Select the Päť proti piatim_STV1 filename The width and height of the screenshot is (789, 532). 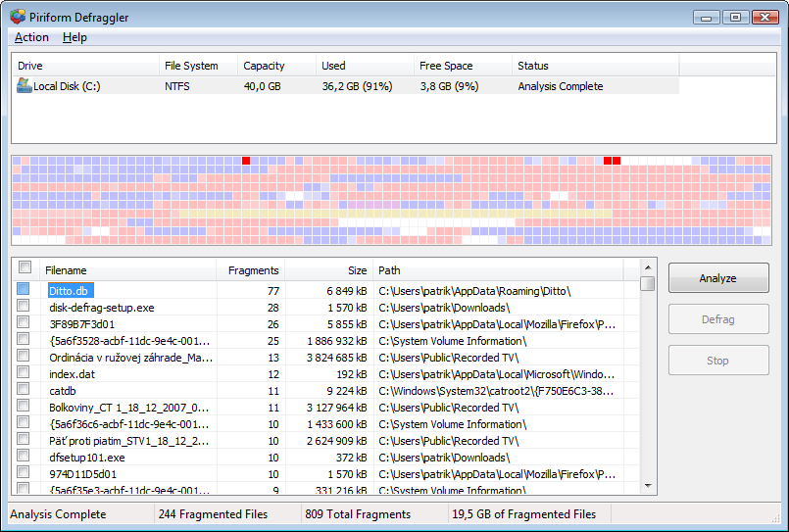128,441
